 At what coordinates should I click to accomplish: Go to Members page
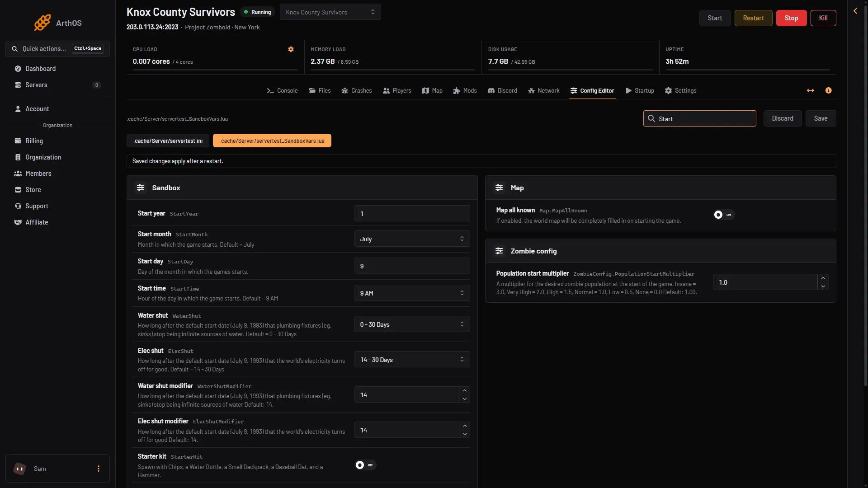click(x=57, y=174)
